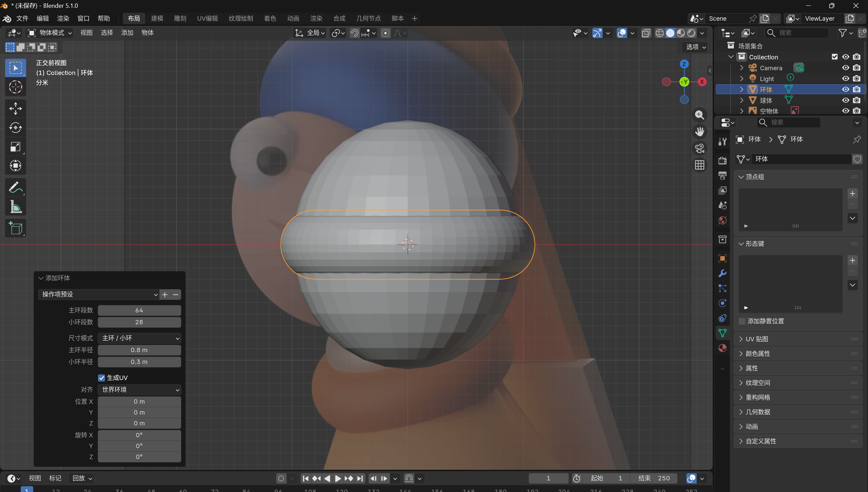Uncheck the 生成UV checkbox
Viewport: 868px width, 492px height.
tap(101, 378)
